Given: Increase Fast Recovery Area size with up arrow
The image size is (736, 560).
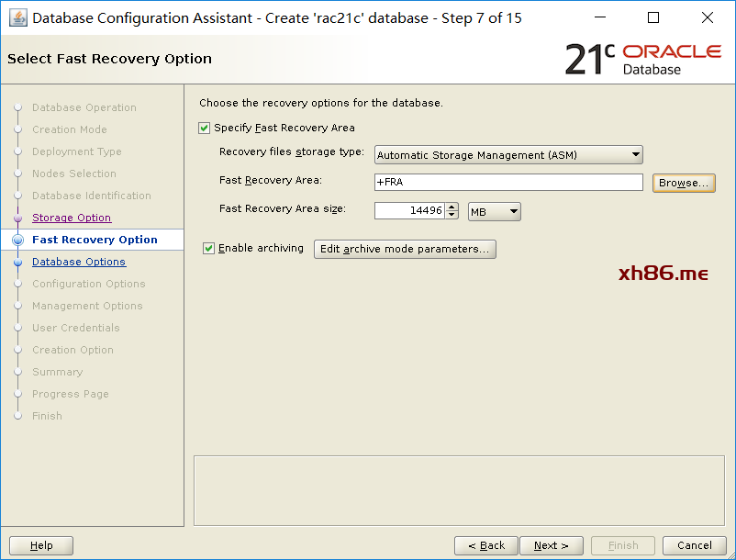Looking at the screenshot, I should click(452, 207).
